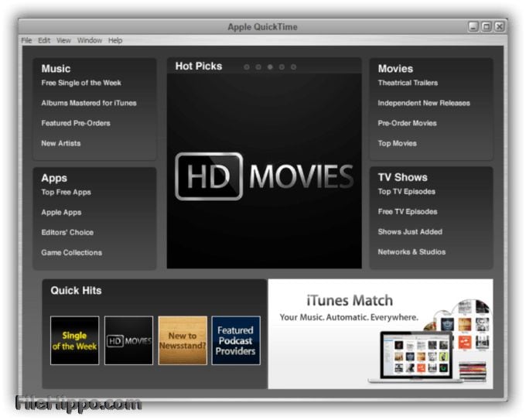Click the Apps section heading
This screenshot has width=526, height=420.
(x=54, y=178)
